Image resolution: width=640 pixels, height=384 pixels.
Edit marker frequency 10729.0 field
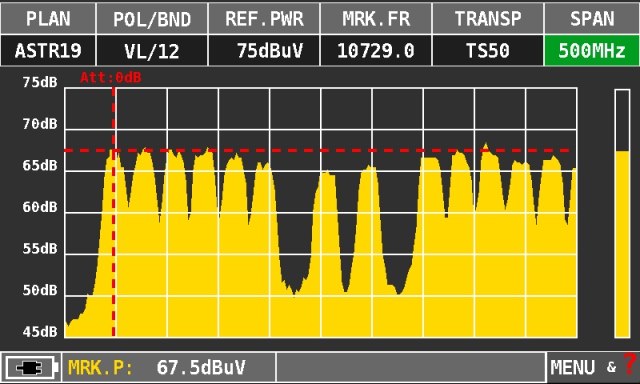click(376, 51)
